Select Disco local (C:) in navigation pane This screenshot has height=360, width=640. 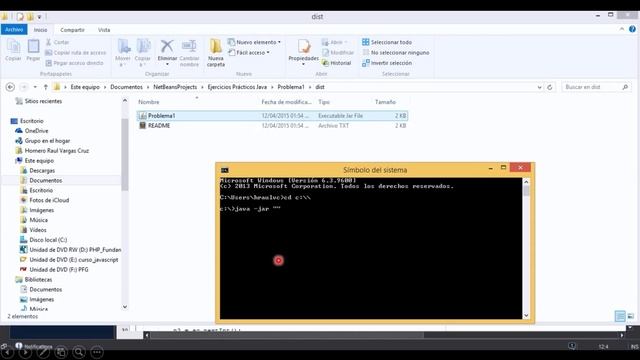[44, 240]
